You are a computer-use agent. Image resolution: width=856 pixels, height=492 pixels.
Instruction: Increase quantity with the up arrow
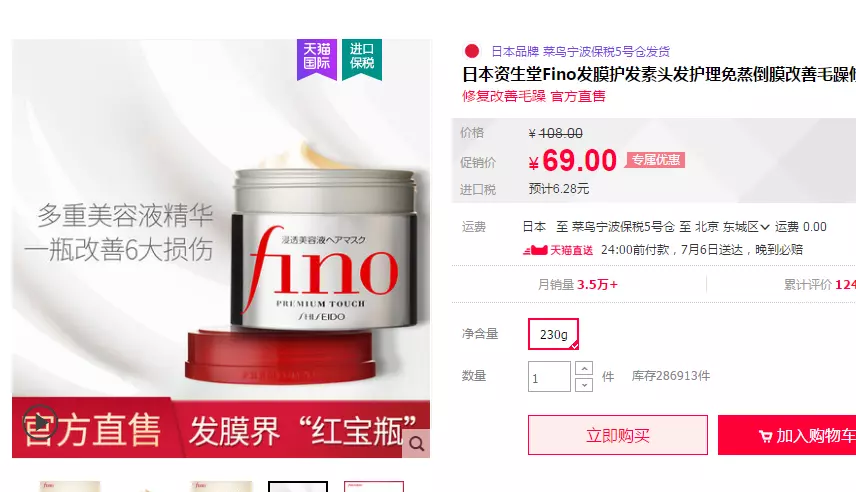point(584,368)
